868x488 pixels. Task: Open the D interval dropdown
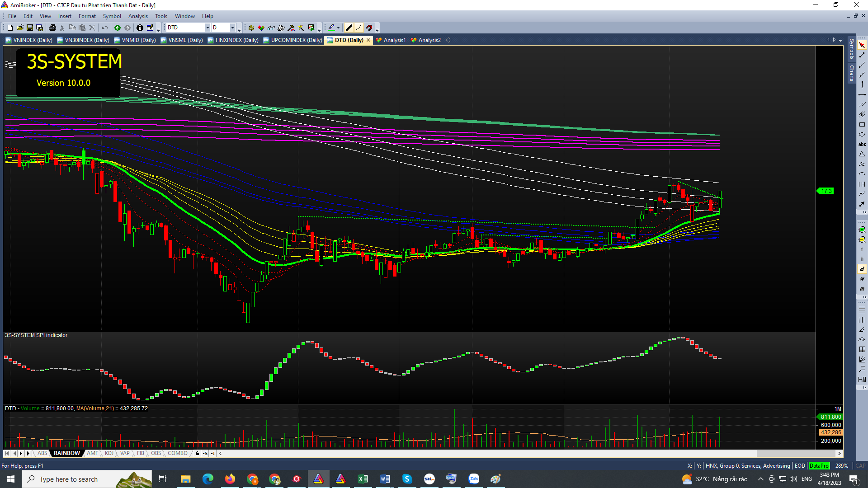pyautogui.click(x=232, y=28)
